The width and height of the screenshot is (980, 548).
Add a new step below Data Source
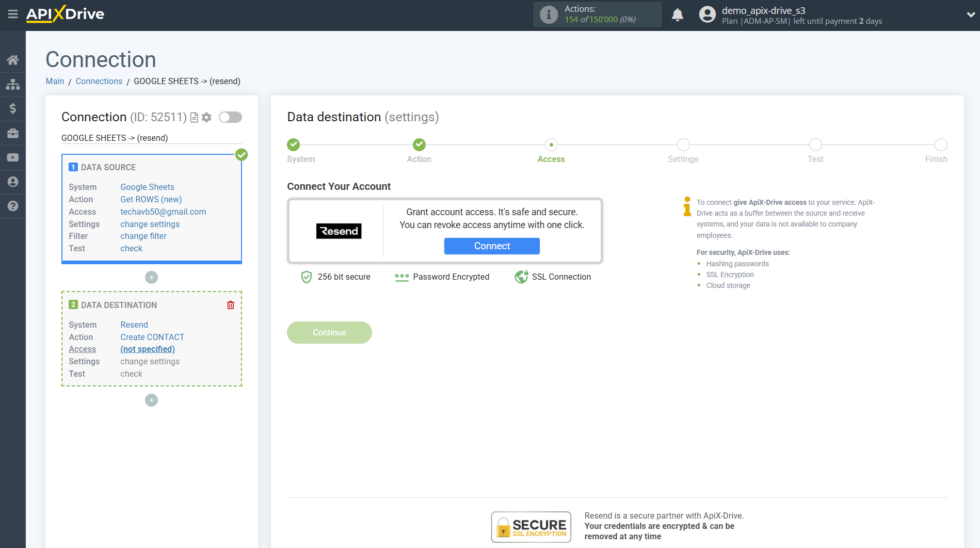coord(151,277)
